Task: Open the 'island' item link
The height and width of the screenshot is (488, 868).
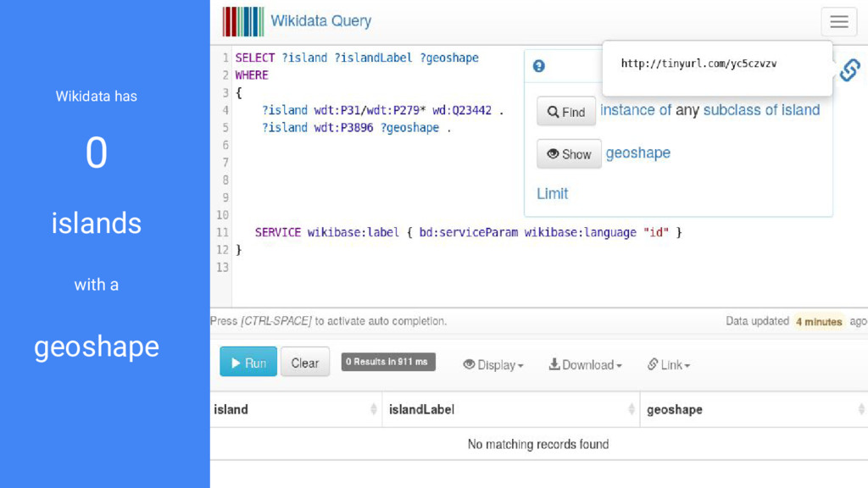Action: [x=800, y=110]
